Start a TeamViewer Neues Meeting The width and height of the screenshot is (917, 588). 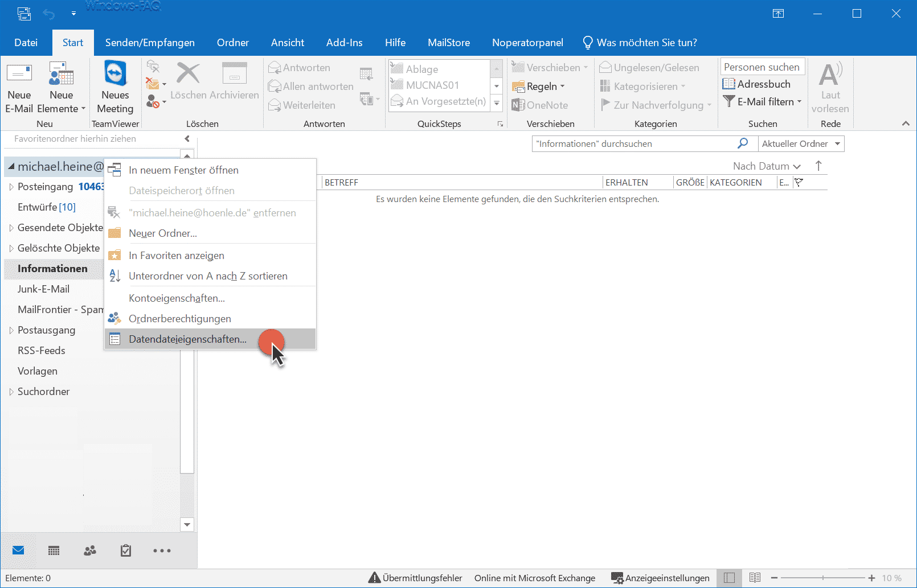115,87
